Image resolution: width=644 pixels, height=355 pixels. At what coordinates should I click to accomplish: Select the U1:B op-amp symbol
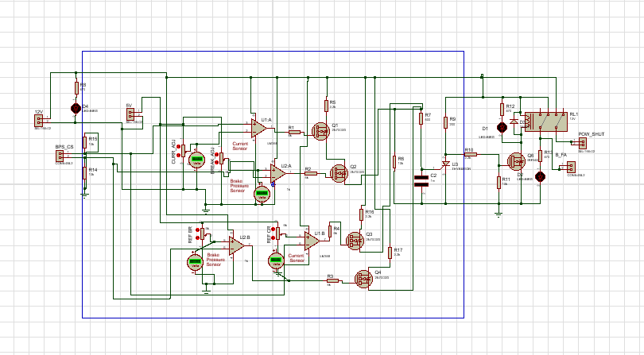312,241
